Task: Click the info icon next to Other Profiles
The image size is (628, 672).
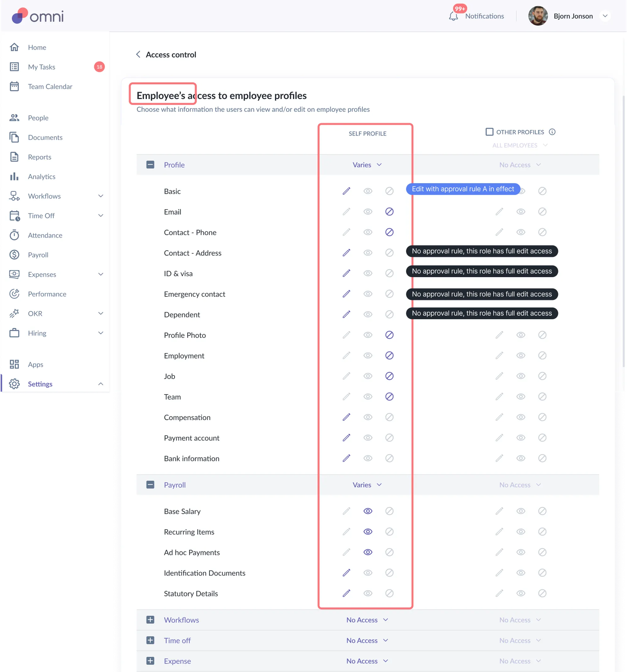Action: point(552,132)
